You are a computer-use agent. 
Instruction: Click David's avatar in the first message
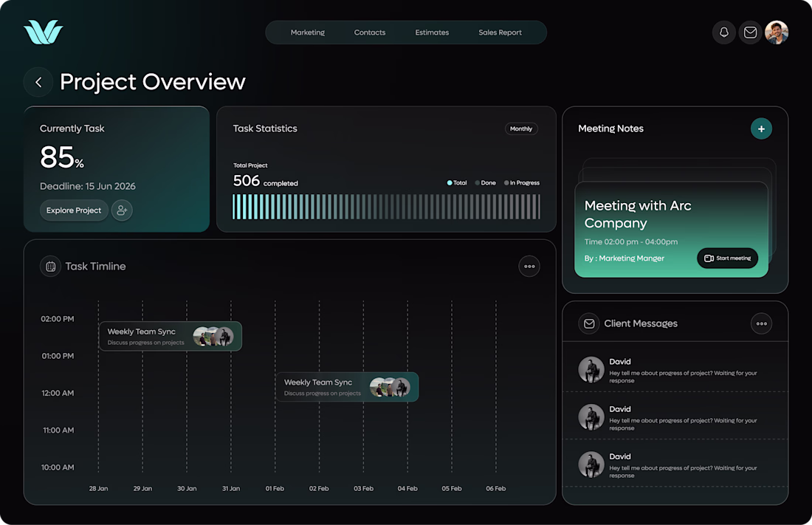click(x=591, y=369)
